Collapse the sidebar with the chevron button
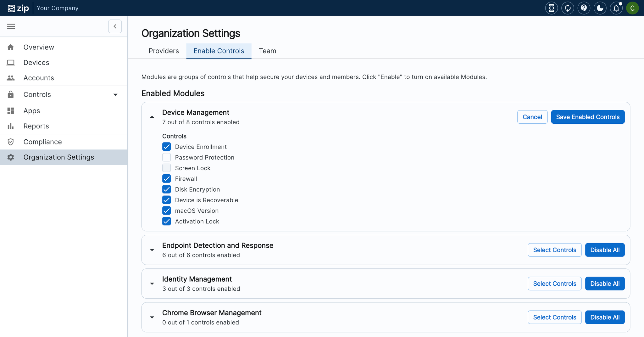 coord(115,26)
